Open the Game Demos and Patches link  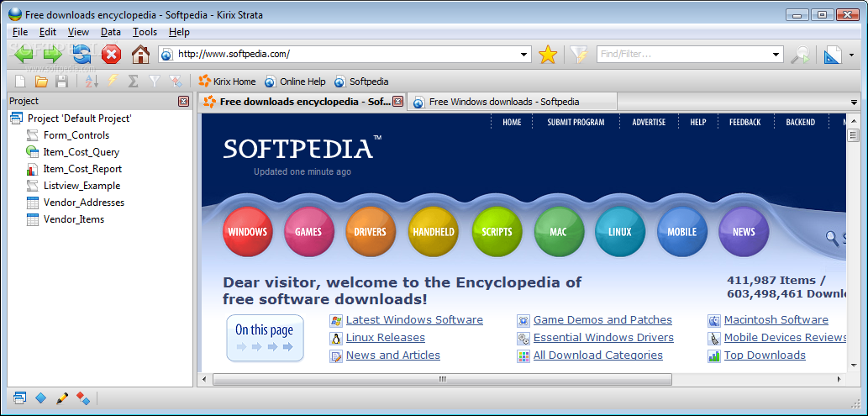(602, 320)
